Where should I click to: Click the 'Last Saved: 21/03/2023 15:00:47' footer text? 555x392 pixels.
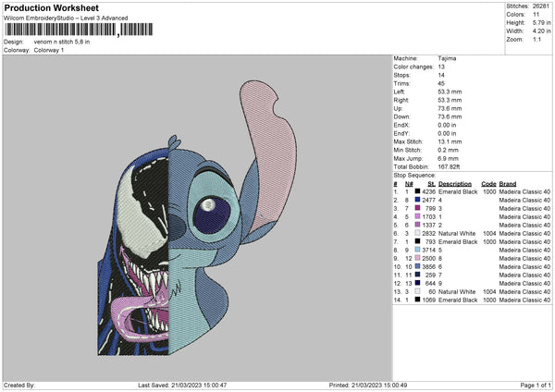click(182, 386)
